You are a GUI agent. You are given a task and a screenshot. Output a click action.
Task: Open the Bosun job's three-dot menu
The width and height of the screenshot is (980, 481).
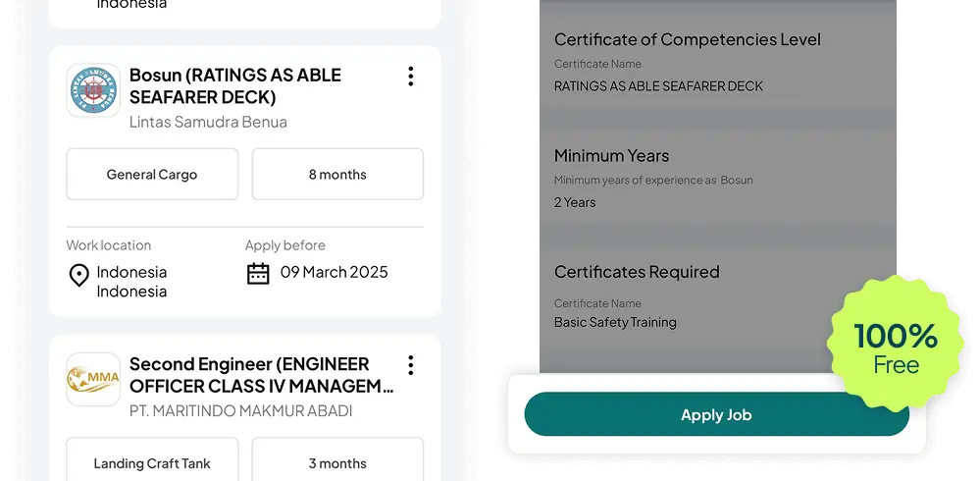[410, 77]
